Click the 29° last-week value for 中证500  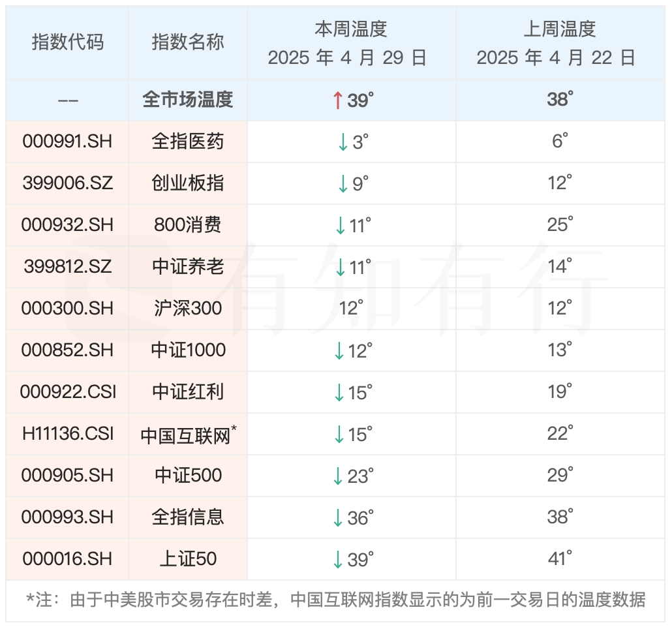pyautogui.click(x=560, y=475)
